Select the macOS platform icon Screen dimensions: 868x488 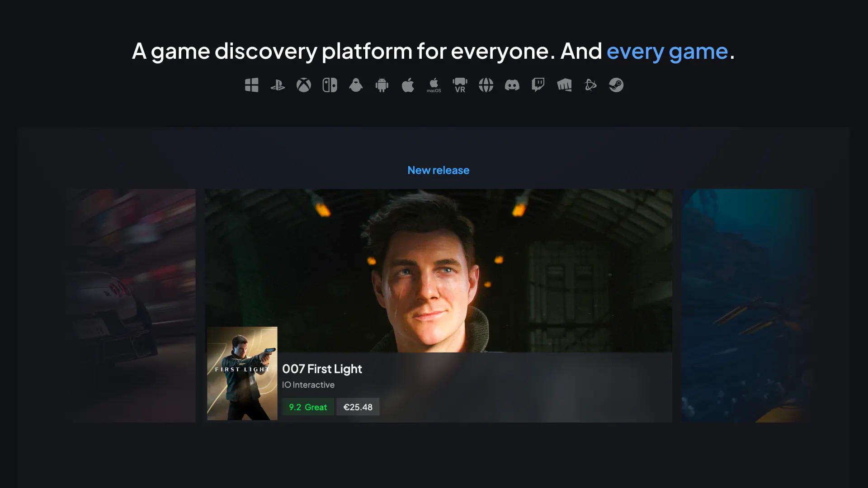434,85
